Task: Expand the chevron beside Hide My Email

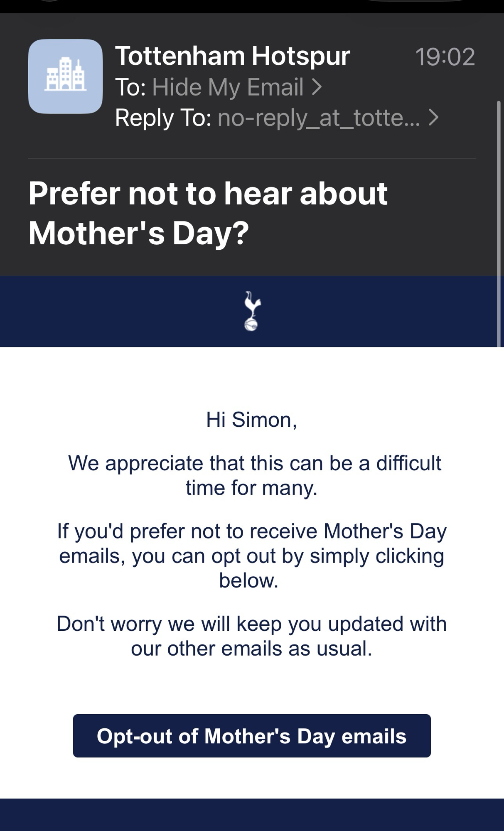Action: click(x=317, y=87)
